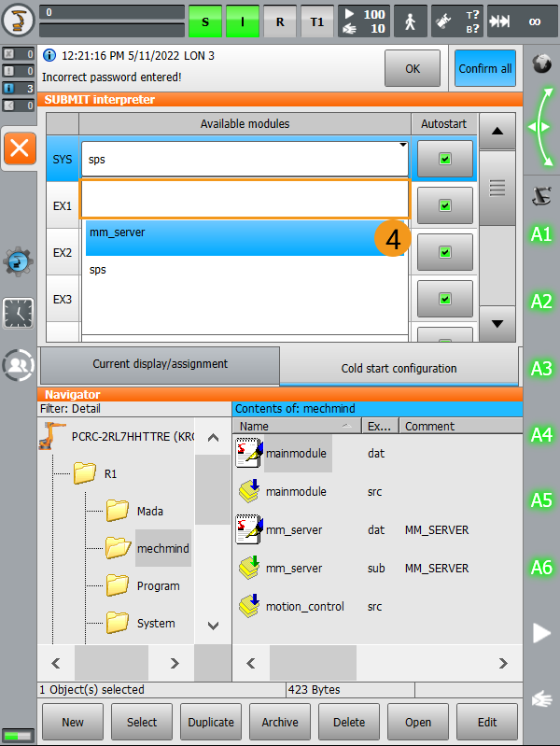Open program override 100/10 settings
Viewport: 560px width, 746px height.
click(364, 21)
